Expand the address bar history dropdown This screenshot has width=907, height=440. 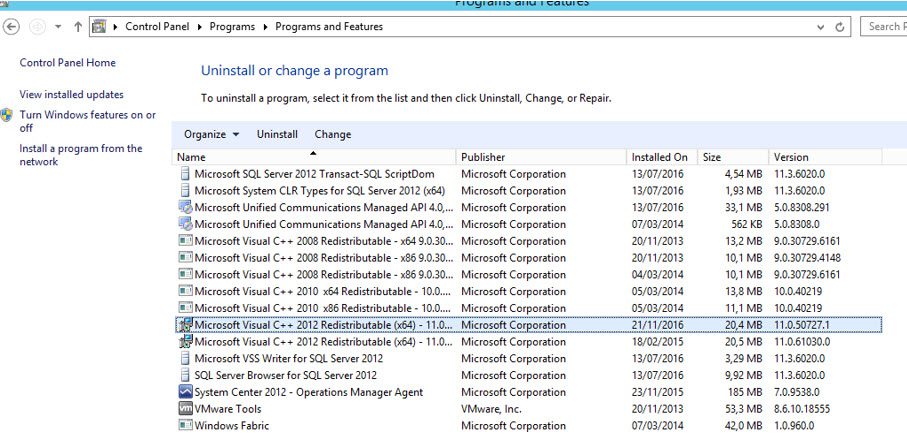[x=820, y=27]
